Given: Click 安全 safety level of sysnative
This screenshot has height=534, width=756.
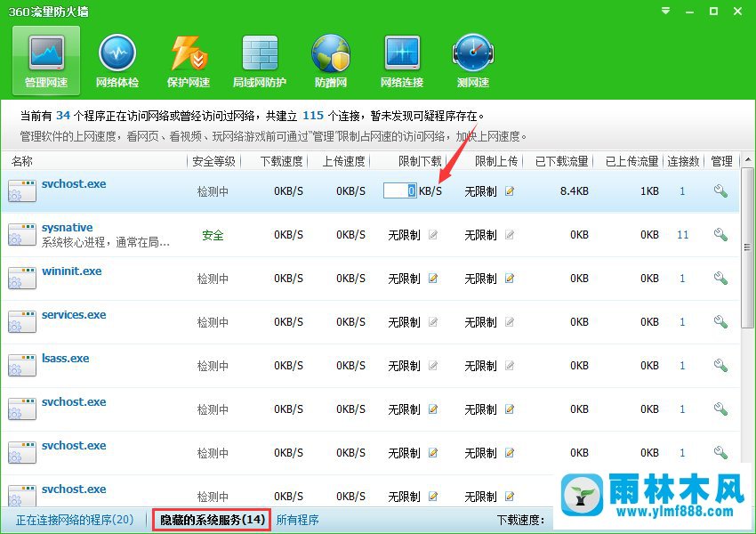Looking at the screenshot, I should click(x=213, y=235).
